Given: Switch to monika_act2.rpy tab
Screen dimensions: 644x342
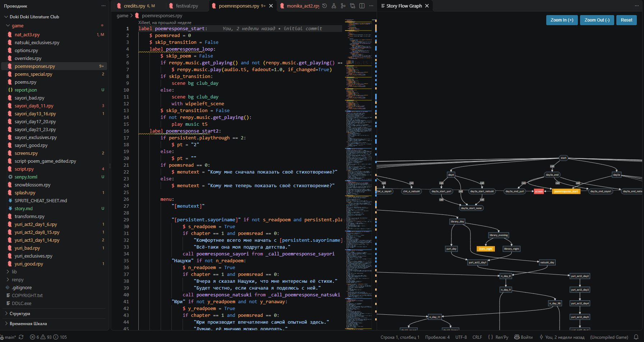Looking at the screenshot, I should [x=299, y=6].
